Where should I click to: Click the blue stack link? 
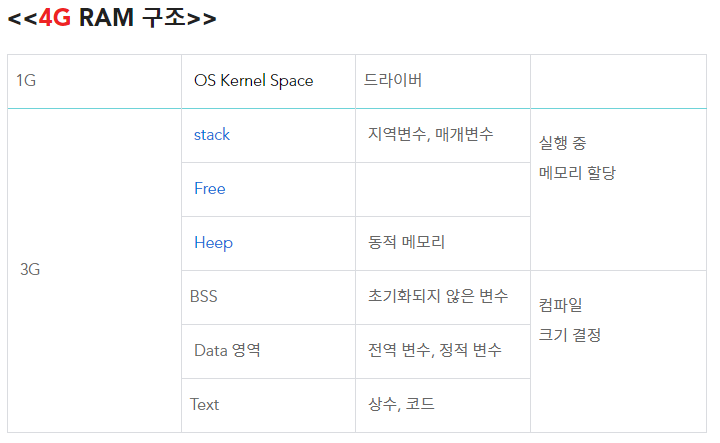pos(212,135)
